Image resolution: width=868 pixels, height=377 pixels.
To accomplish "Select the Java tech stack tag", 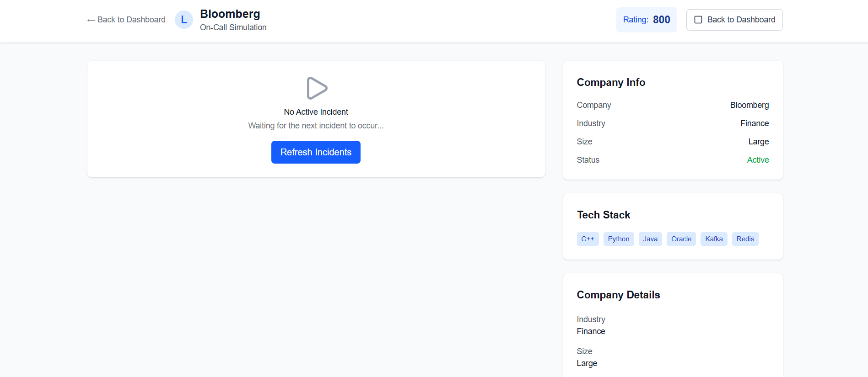I will point(650,239).
